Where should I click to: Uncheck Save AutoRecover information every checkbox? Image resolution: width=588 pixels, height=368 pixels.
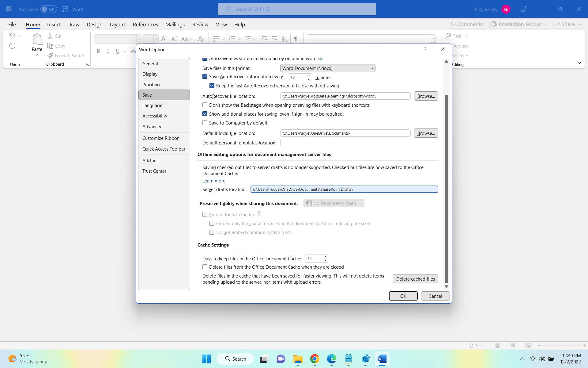205,77
